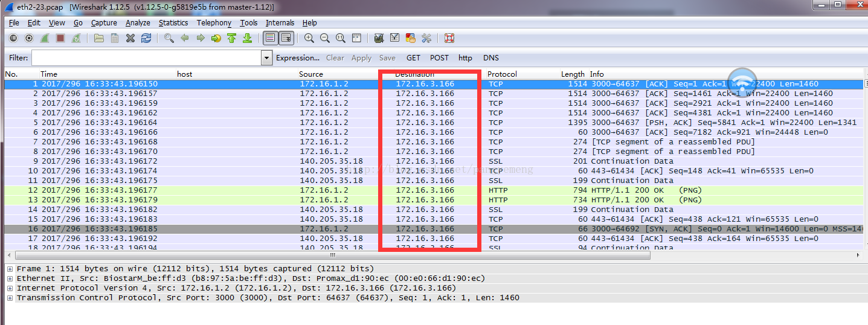Click Source 140.205.35.18 in packet 11
868x325 pixels.
332,181
